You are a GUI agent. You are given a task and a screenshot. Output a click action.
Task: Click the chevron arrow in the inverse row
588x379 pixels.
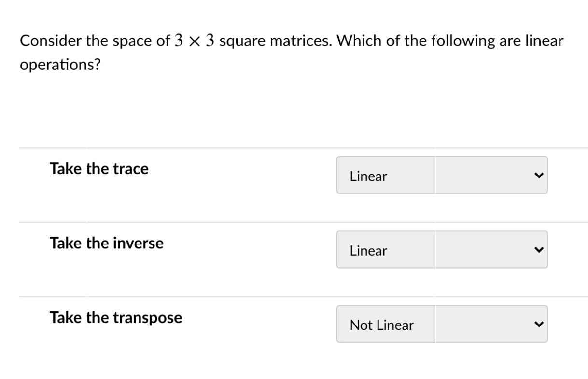[x=539, y=250]
